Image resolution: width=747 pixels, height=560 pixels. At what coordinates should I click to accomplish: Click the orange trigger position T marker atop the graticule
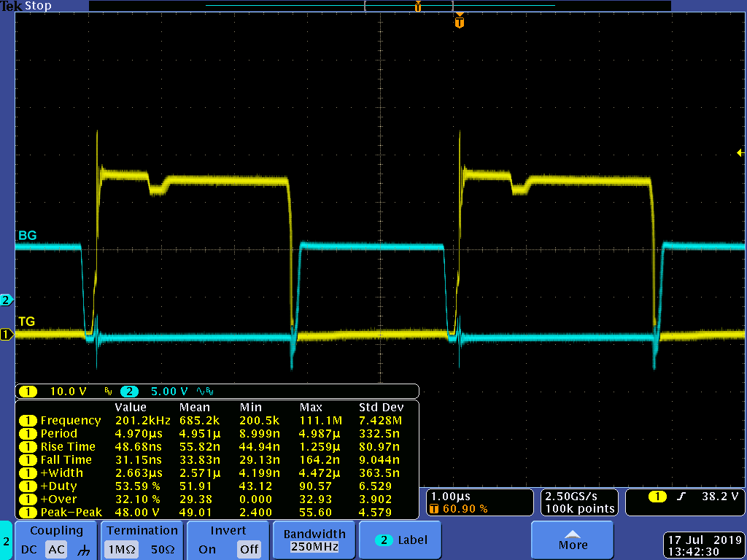460,21
